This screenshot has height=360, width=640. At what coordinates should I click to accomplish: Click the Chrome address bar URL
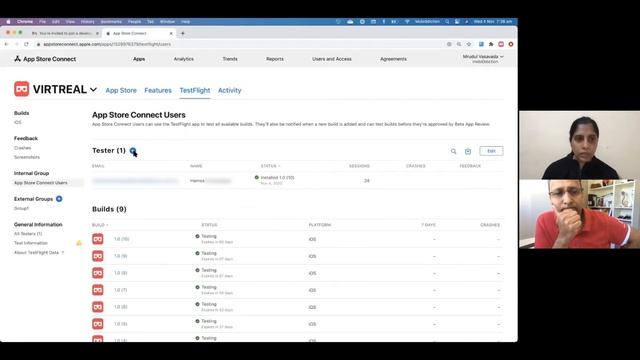tap(107, 44)
